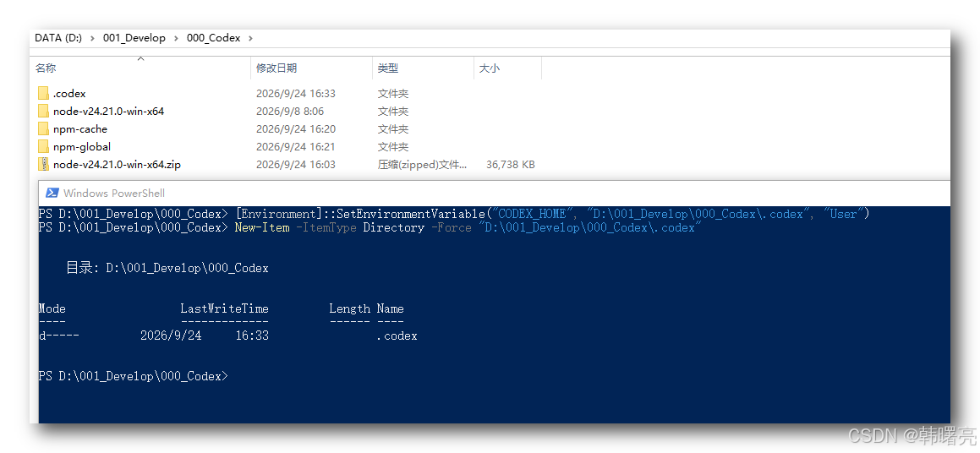Sort by the 类型 column header
This screenshot has height=453, width=980.
pos(387,68)
